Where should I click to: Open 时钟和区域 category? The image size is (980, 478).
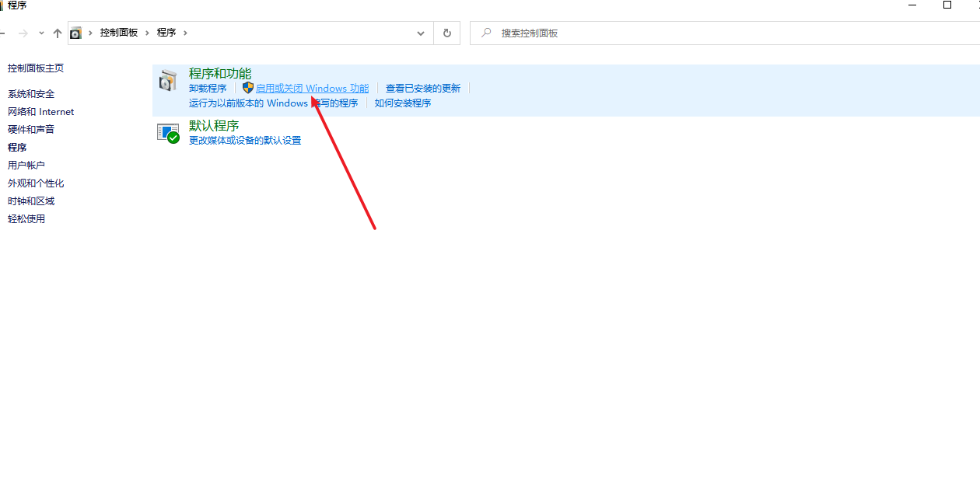coord(31,201)
